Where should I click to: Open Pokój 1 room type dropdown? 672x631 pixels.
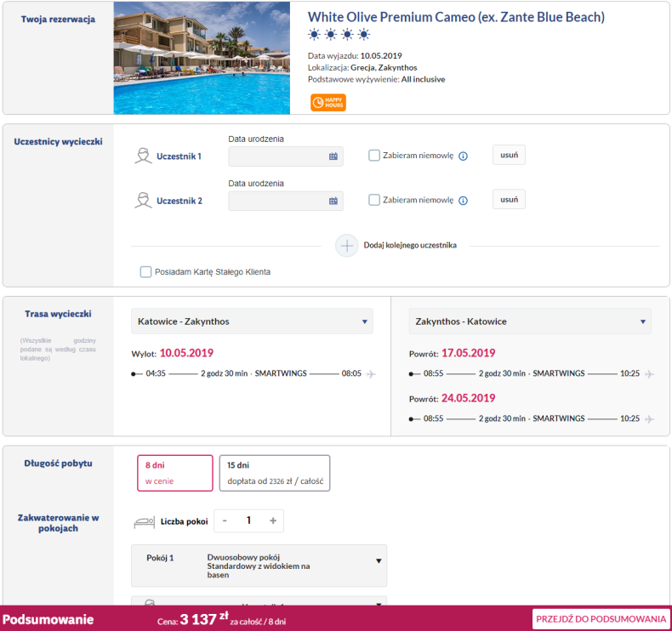click(x=259, y=566)
